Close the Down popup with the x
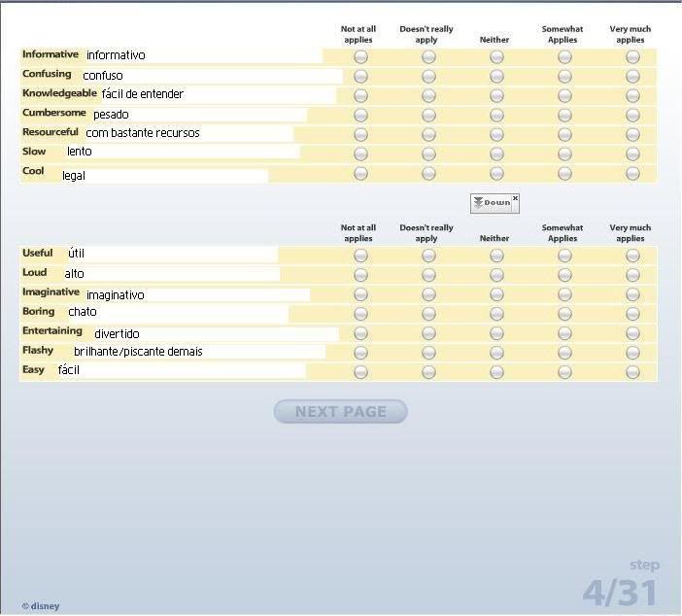682x616 pixels. tap(515, 198)
